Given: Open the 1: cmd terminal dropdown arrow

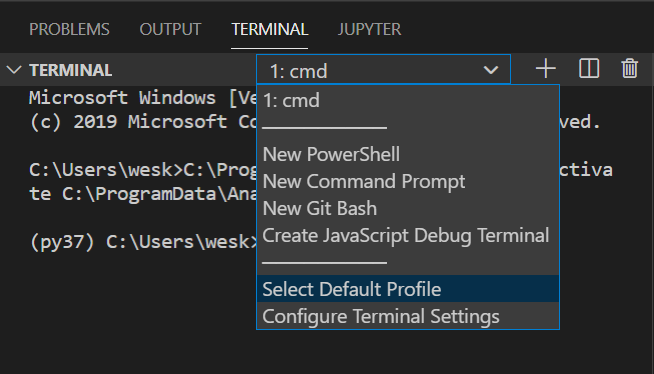Looking at the screenshot, I should tap(490, 70).
